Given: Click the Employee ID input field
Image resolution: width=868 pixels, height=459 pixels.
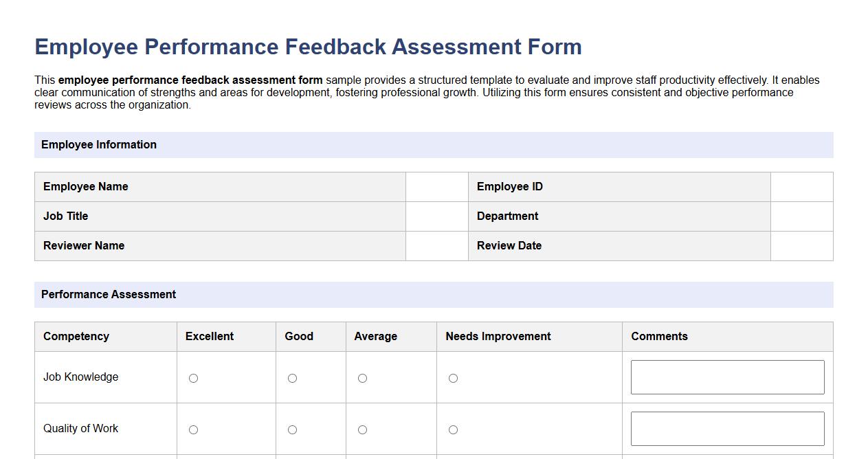Looking at the screenshot, I should (x=802, y=186).
